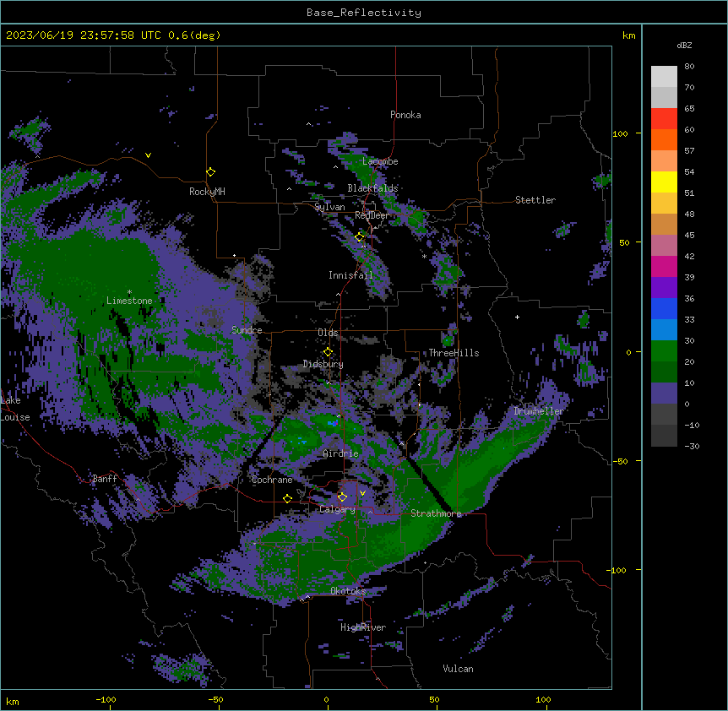Image resolution: width=728 pixels, height=711 pixels.
Task: Click the yellow V marker northwest of RockyMH
Action: point(148,155)
